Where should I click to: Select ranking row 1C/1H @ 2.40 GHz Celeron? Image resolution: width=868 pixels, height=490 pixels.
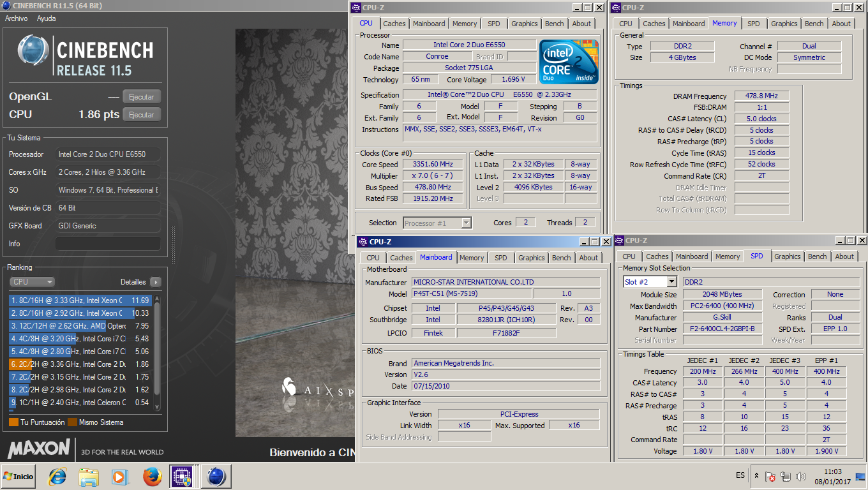point(79,403)
